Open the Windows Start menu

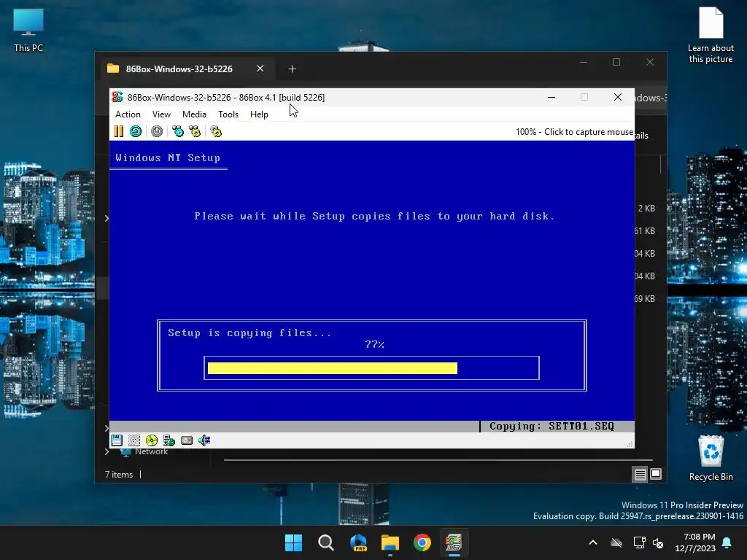[293, 542]
